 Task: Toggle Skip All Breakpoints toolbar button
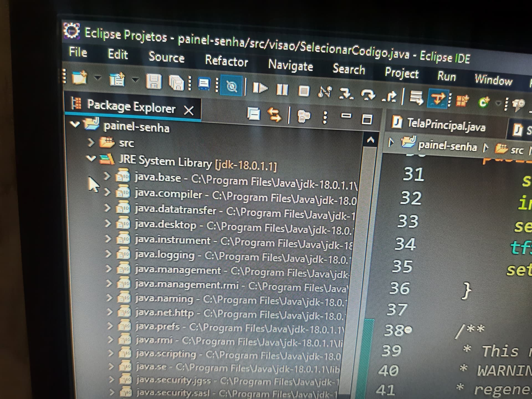click(232, 86)
